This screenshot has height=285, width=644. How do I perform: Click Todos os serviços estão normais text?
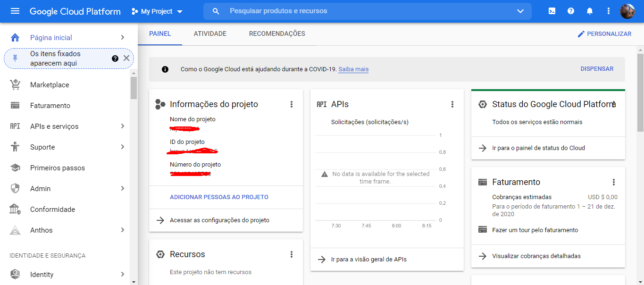point(537,122)
